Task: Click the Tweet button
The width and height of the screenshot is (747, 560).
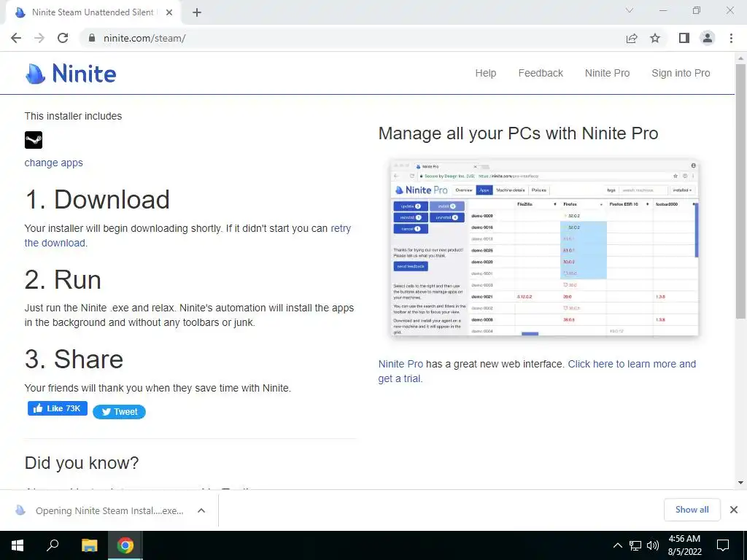Action: [119, 412]
